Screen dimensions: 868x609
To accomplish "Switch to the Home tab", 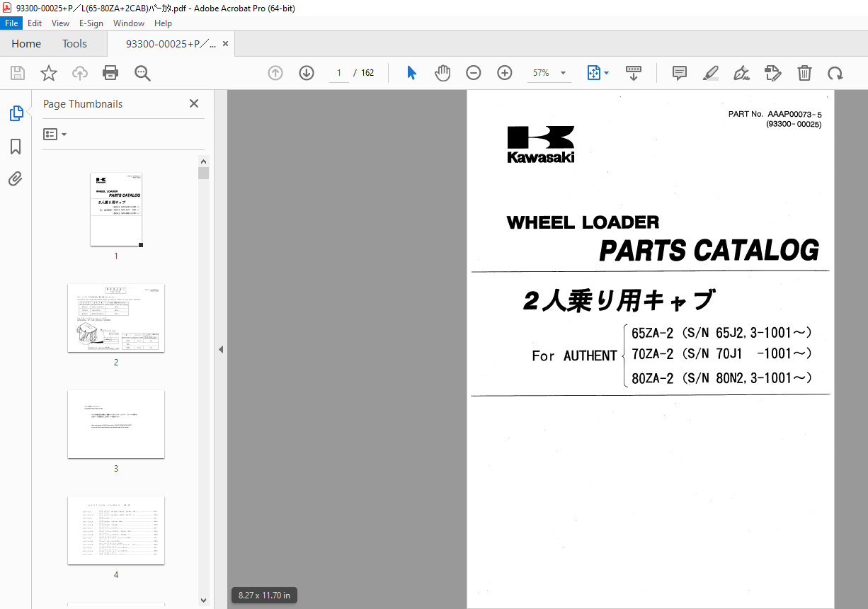I will coord(26,44).
